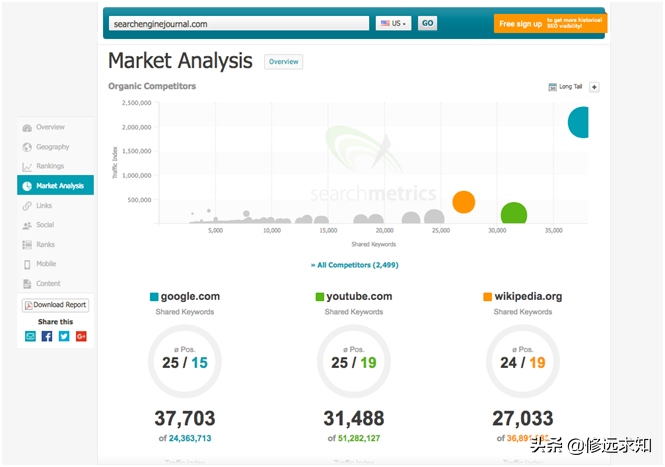
Task: Share this report on Facebook
Action: [x=47, y=336]
